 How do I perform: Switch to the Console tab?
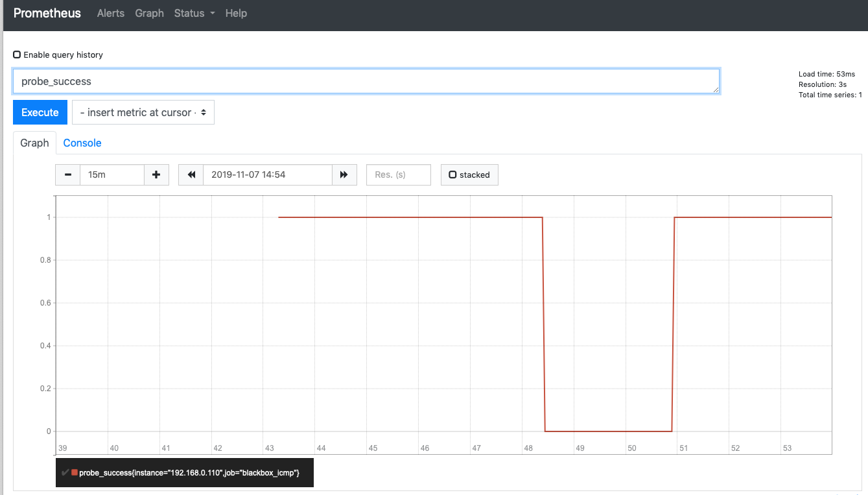coord(82,143)
